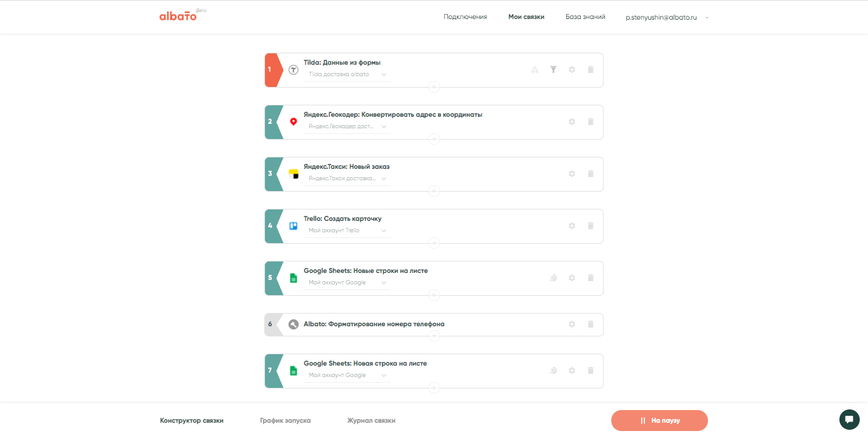Viewport: 868px width, 438px height.
Task: Open the filter on the Tilda step
Action: (x=553, y=70)
